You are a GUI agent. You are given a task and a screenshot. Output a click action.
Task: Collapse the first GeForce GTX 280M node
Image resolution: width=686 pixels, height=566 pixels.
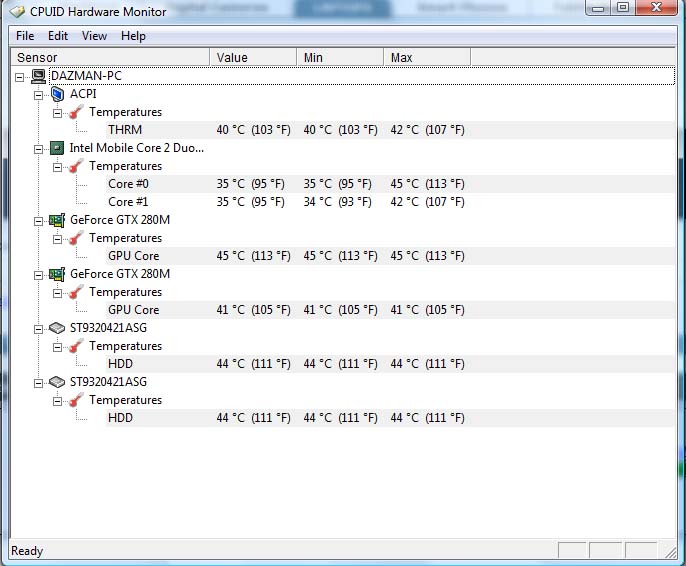pyautogui.click(x=38, y=221)
